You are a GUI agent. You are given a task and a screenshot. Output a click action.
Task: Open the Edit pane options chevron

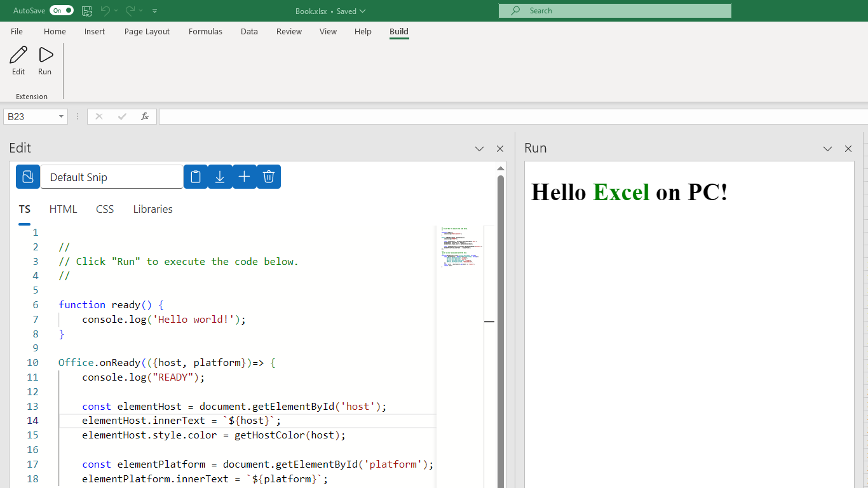(479, 149)
